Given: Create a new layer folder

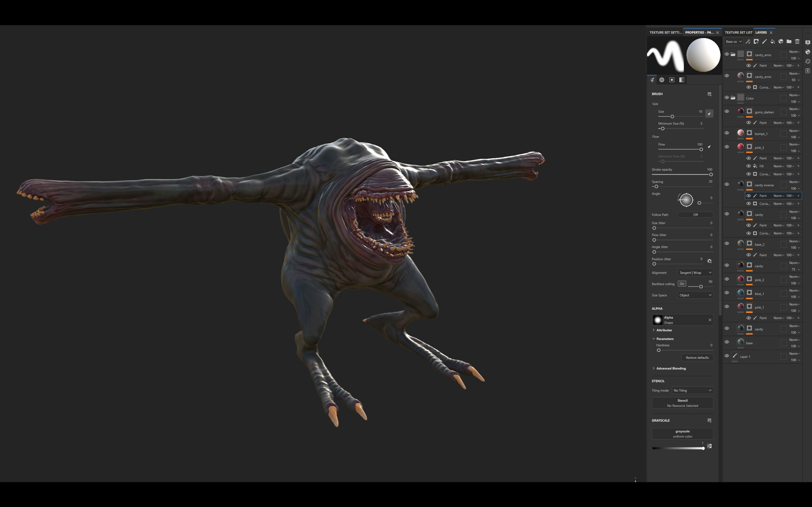Looking at the screenshot, I should click(789, 42).
